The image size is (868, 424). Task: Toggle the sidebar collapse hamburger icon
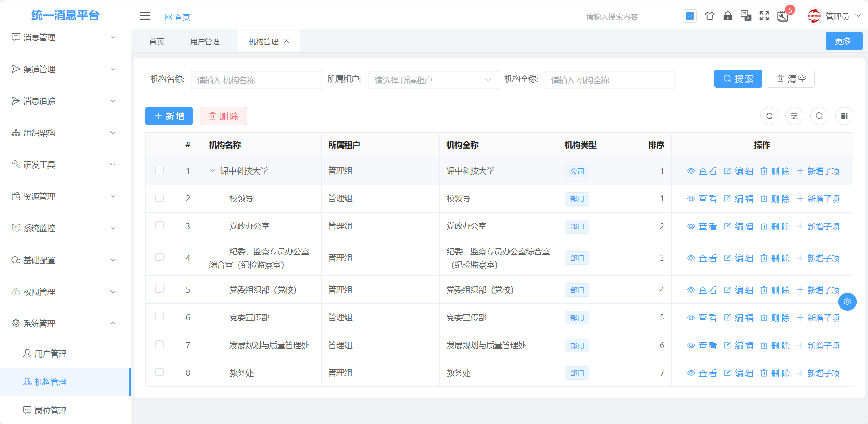coord(145,16)
